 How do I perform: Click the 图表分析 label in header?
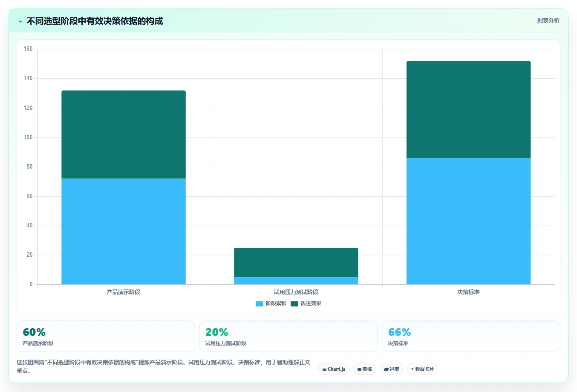point(548,20)
